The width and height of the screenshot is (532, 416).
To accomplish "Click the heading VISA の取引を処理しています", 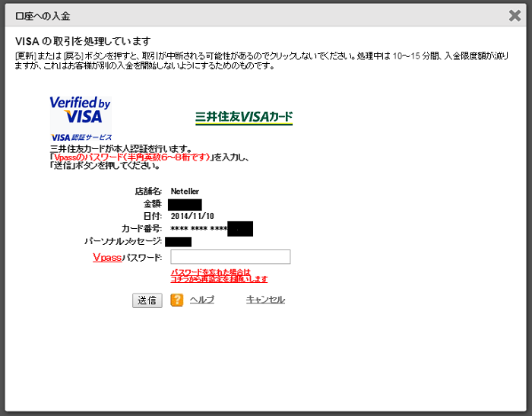I will (83, 41).
